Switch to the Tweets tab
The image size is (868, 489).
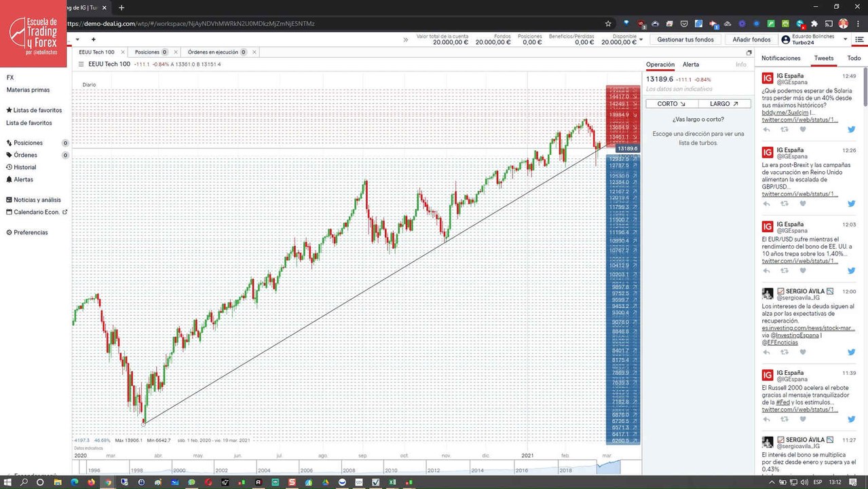click(x=824, y=58)
